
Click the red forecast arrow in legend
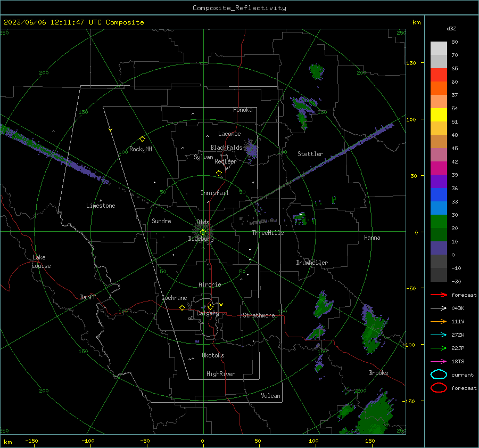pos(439,295)
